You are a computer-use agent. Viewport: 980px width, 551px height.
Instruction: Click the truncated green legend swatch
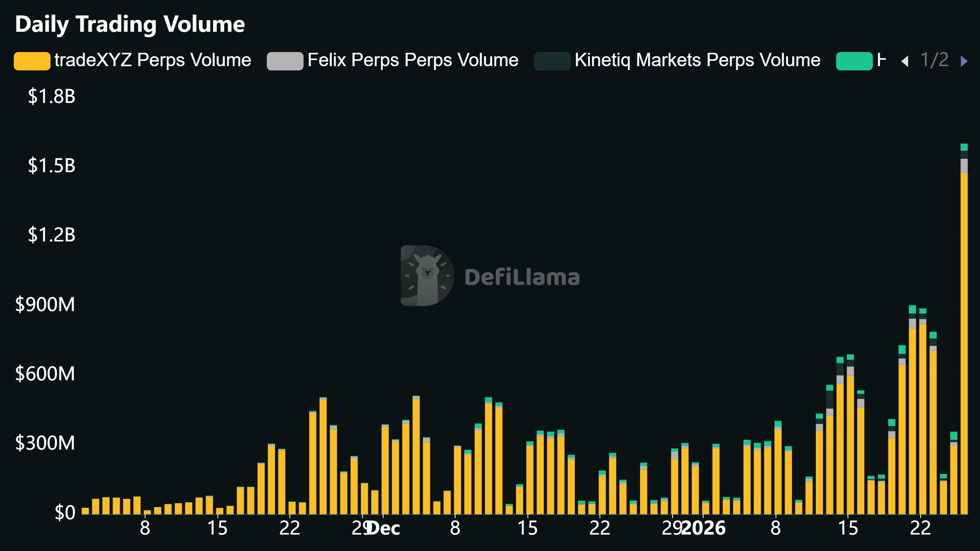pyautogui.click(x=855, y=60)
